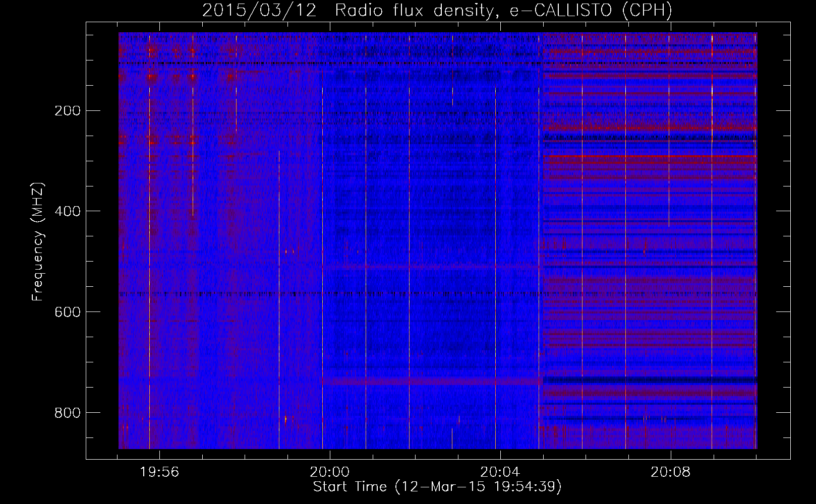Click the "20:04" time tick label
This screenshot has height=504, width=816.
pyautogui.click(x=500, y=472)
